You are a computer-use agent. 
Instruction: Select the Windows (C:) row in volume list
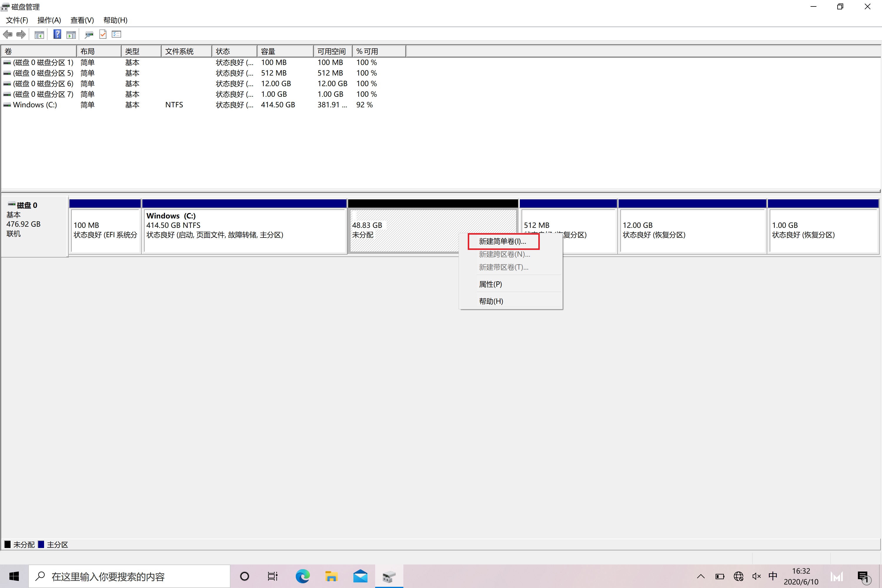(x=35, y=105)
